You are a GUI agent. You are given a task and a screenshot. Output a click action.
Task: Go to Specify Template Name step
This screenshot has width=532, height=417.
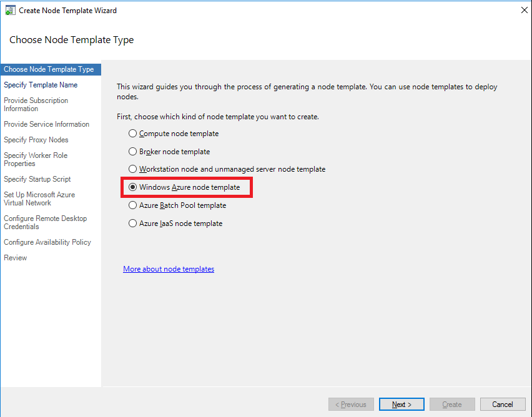(41, 85)
